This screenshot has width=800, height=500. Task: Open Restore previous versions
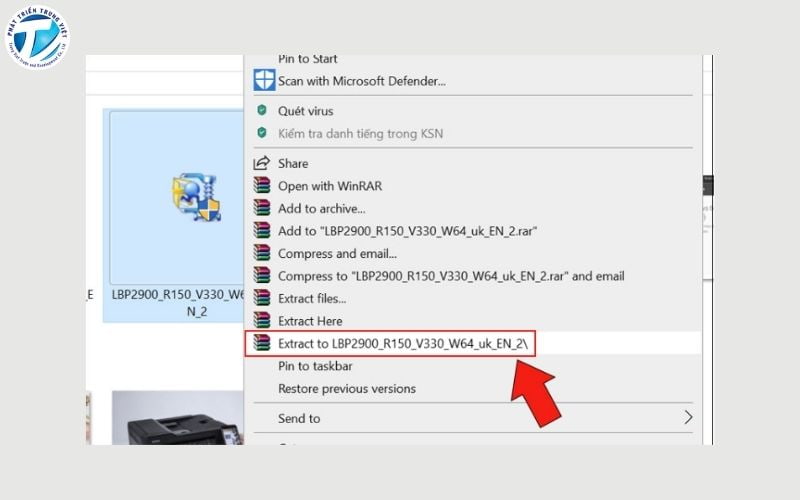(x=346, y=388)
